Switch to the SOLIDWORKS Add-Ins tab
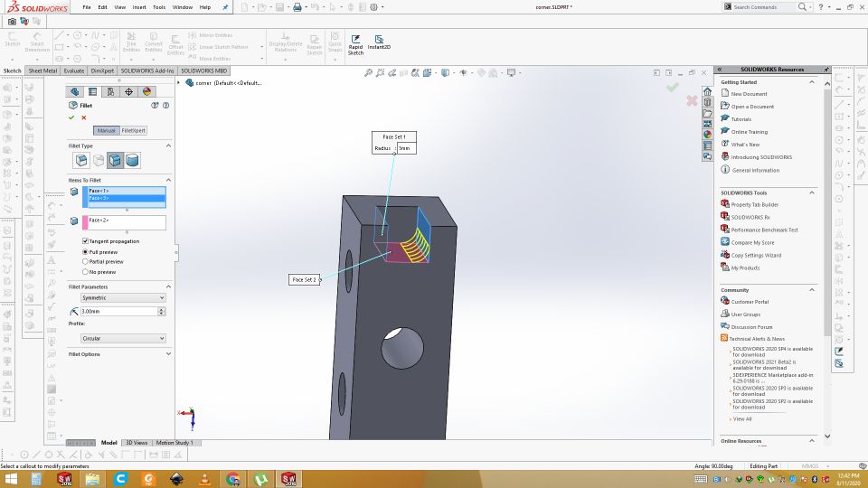868x488 pixels. (x=147, y=70)
